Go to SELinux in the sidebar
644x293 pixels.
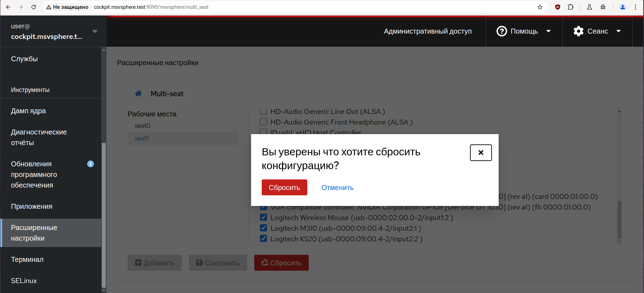(x=24, y=281)
